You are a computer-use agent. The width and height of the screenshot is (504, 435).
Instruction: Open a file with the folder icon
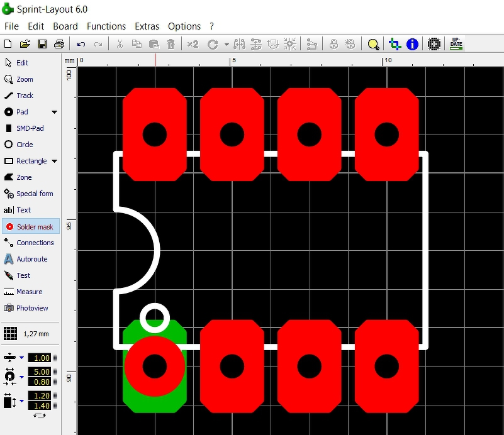pos(25,44)
